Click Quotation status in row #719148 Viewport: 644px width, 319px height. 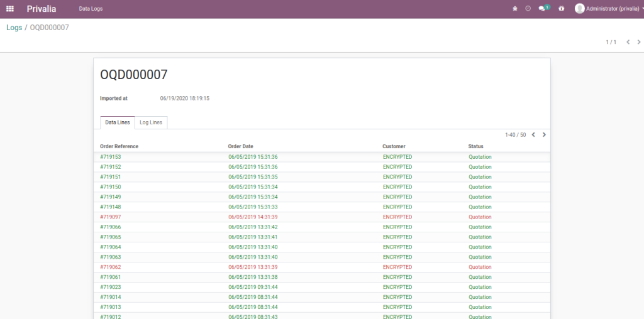click(480, 207)
